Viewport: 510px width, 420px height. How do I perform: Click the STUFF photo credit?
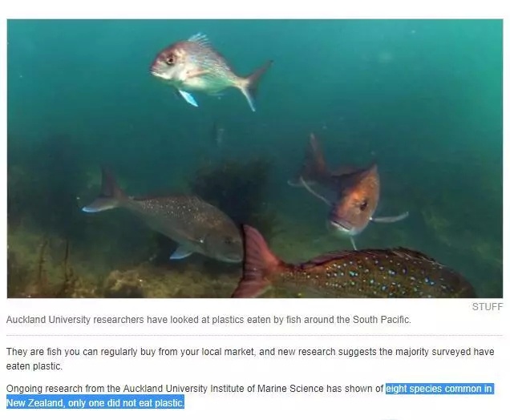(x=488, y=306)
